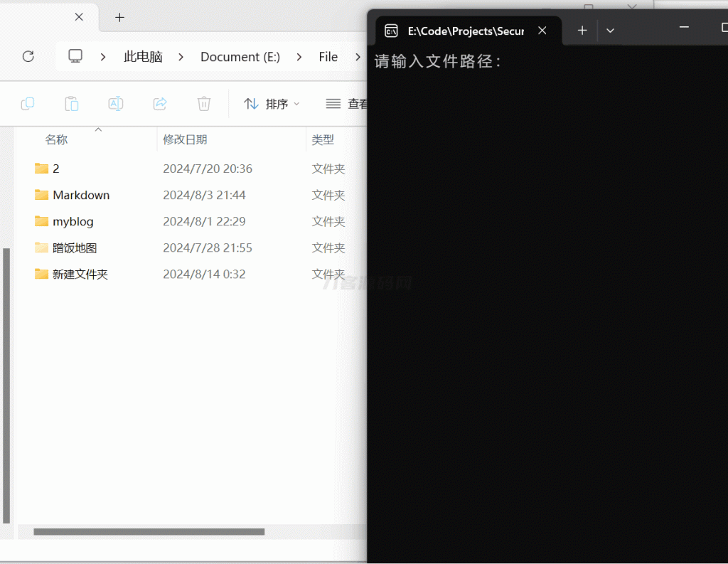Image resolution: width=728 pixels, height=564 pixels.
Task: Expand the breadcrumb arrow after Document (E:)
Action: [x=299, y=57]
